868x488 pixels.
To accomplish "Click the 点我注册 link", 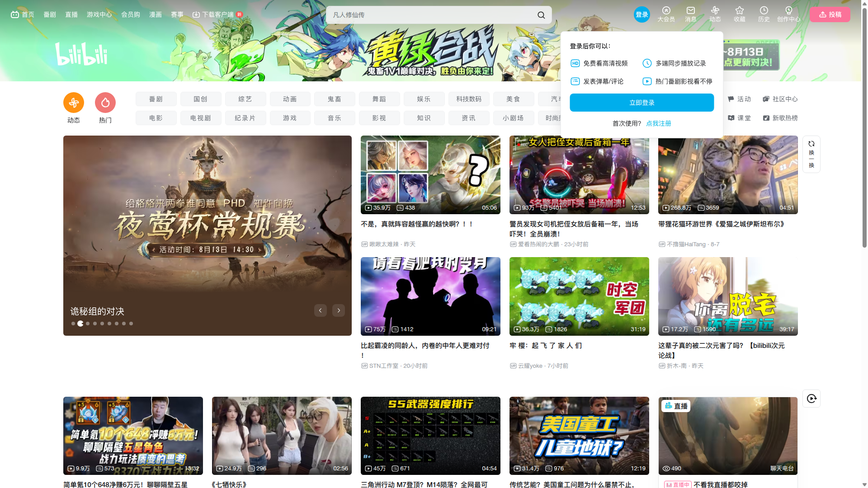I will pos(658,123).
